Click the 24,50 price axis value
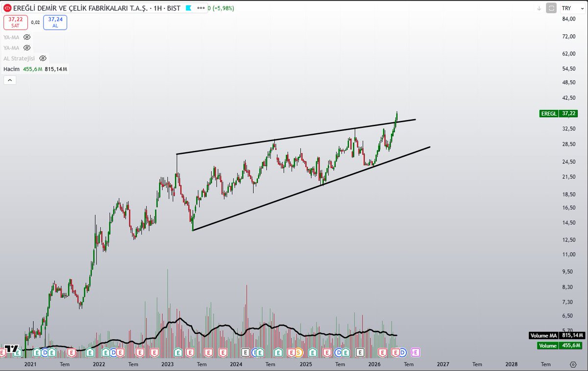The width and height of the screenshot is (588, 371). (568, 162)
